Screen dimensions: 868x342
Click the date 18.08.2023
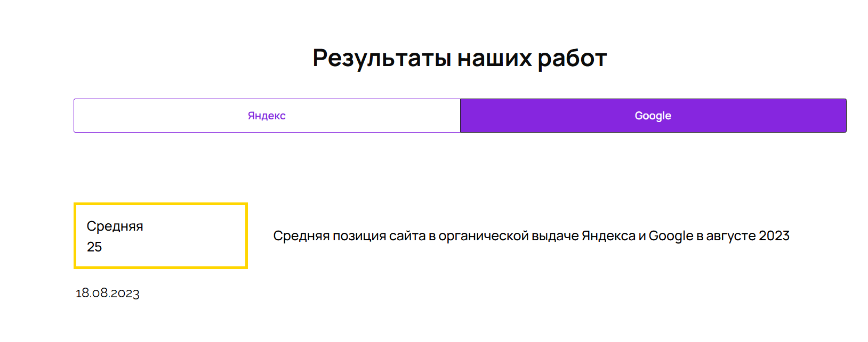coord(108,293)
